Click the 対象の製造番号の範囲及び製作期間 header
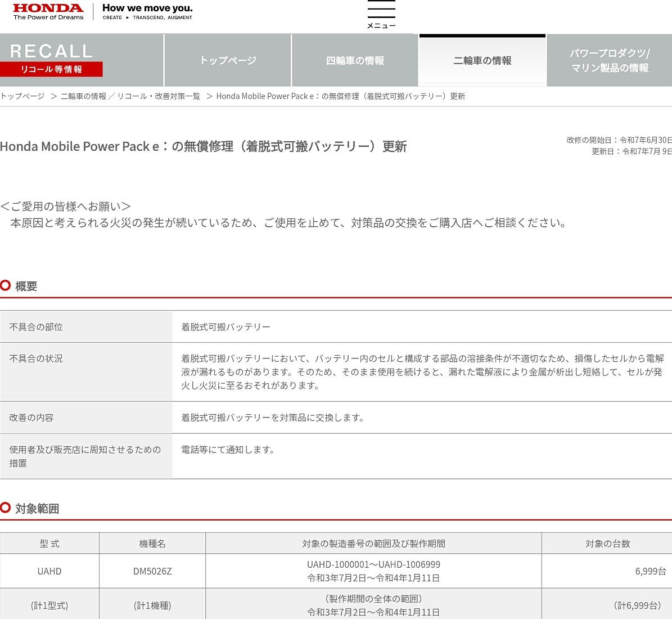The width and height of the screenshot is (672, 619). (374, 544)
